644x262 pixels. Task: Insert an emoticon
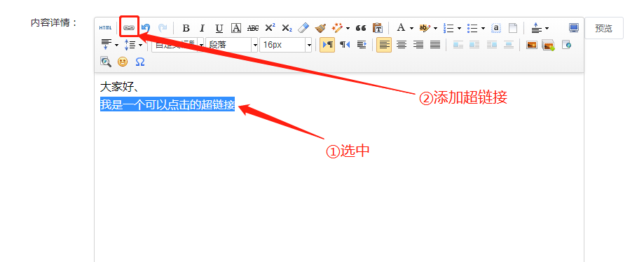[123, 62]
